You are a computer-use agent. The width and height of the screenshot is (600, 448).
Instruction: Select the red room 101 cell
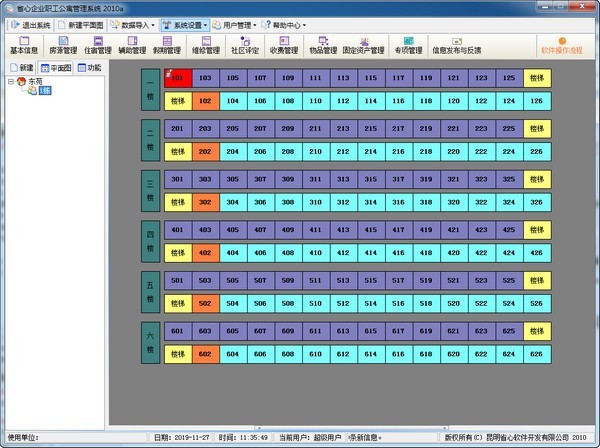[x=177, y=77]
